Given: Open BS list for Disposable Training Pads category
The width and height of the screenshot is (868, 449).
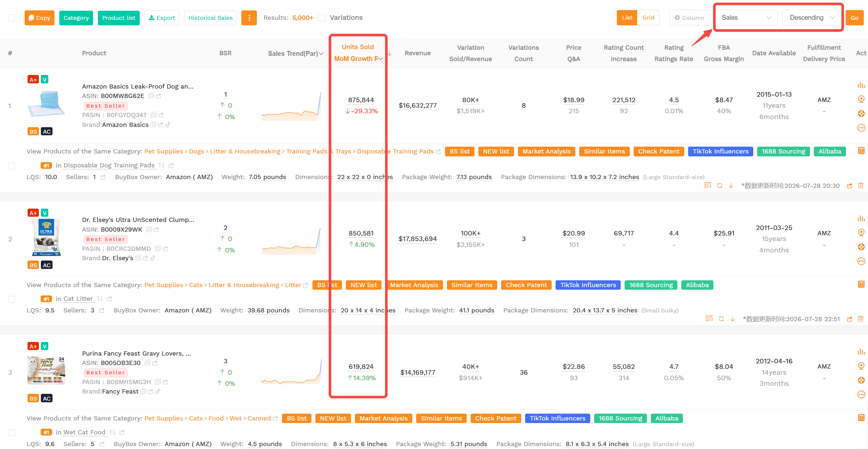Looking at the screenshot, I should [460, 152].
